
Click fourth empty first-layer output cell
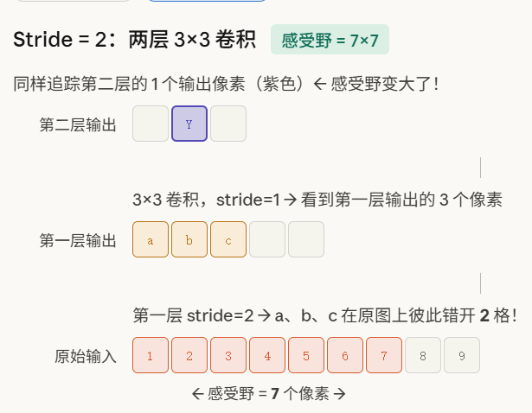click(267, 239)
